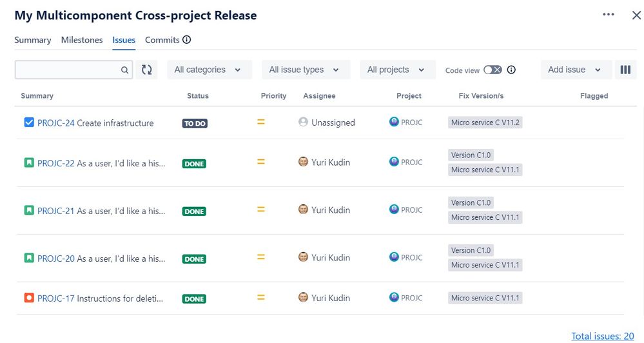Toggle the Code view switch
This screenshot has height=343, width=644.
coord(493,70)
